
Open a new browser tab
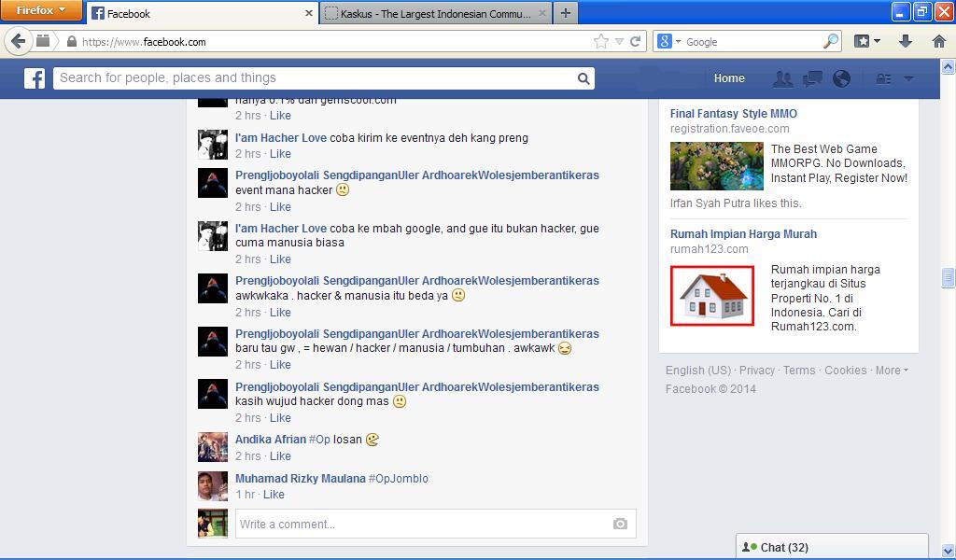coord(564,13)
